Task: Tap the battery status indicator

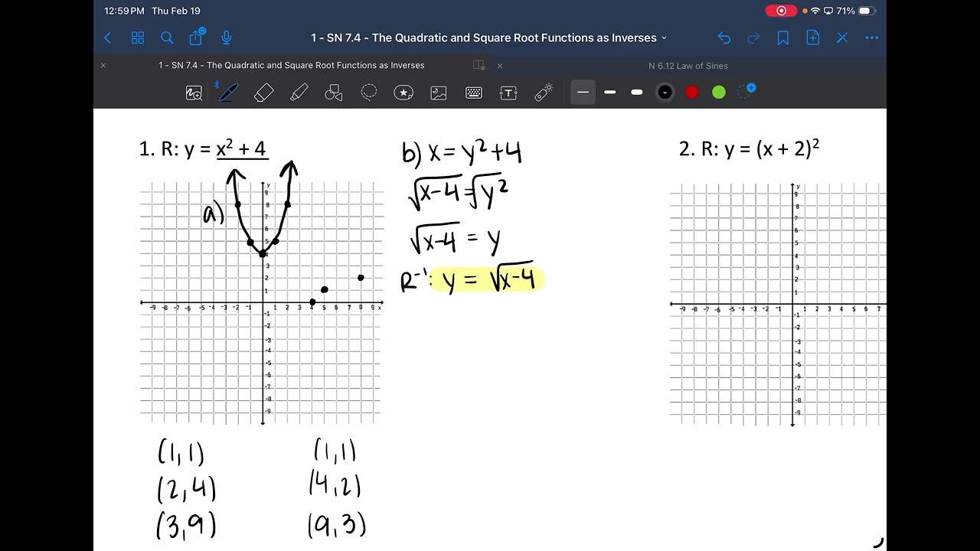Action: (x=866, y=11)
